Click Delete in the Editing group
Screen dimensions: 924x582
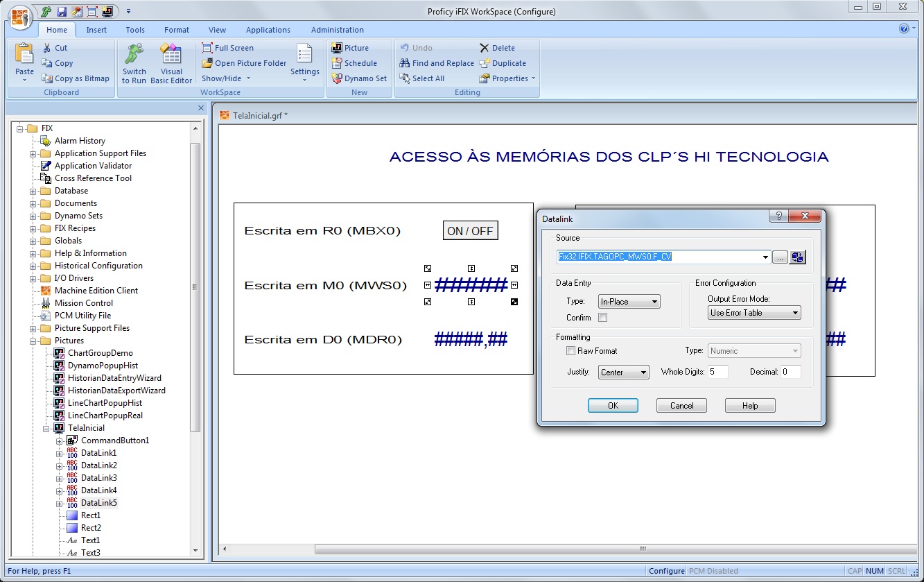(497, 48)
